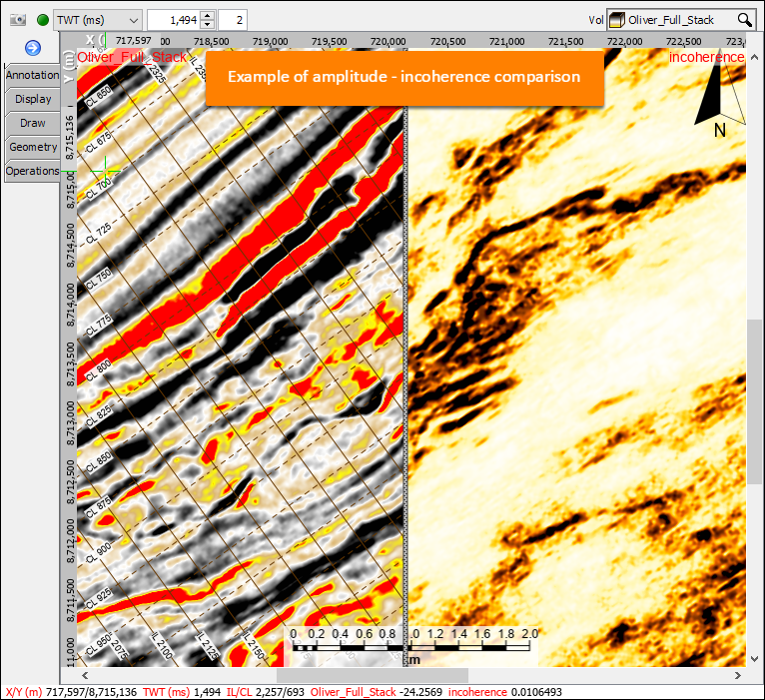Open the TWT (ms) domain dropdown

click(98, 20)
